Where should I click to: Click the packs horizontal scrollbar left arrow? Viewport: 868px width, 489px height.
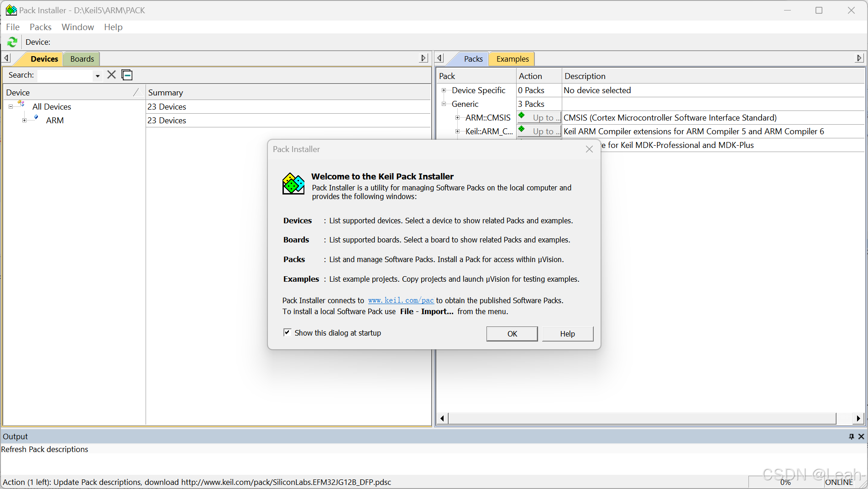tap(442, 418)
